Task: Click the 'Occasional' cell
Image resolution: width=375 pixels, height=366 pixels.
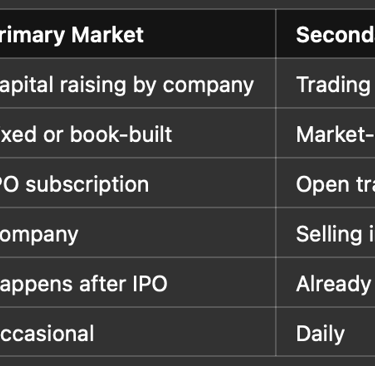Action: pyautogui.click(x=138, y=331)
